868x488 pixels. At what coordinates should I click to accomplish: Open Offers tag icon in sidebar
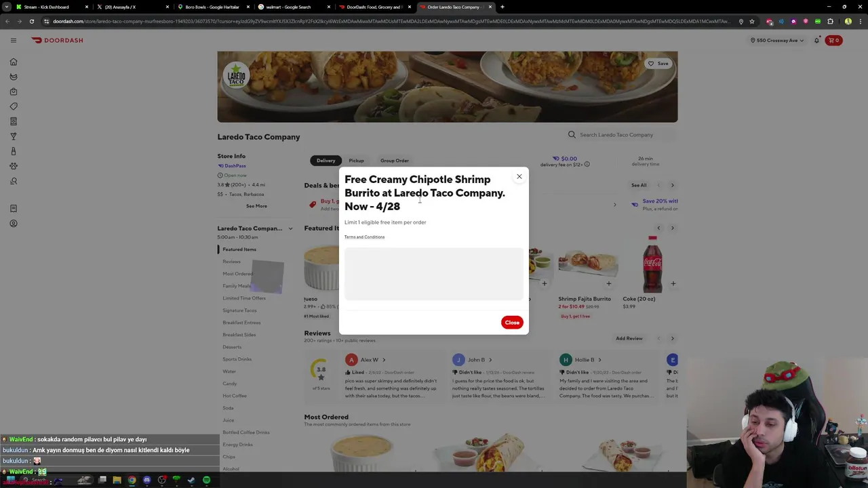click(14, 106)
